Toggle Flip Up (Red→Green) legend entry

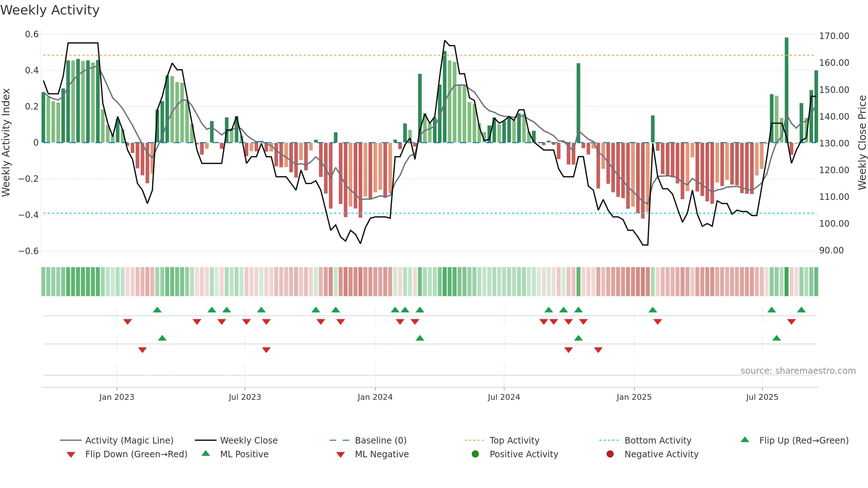click(795, 440)
